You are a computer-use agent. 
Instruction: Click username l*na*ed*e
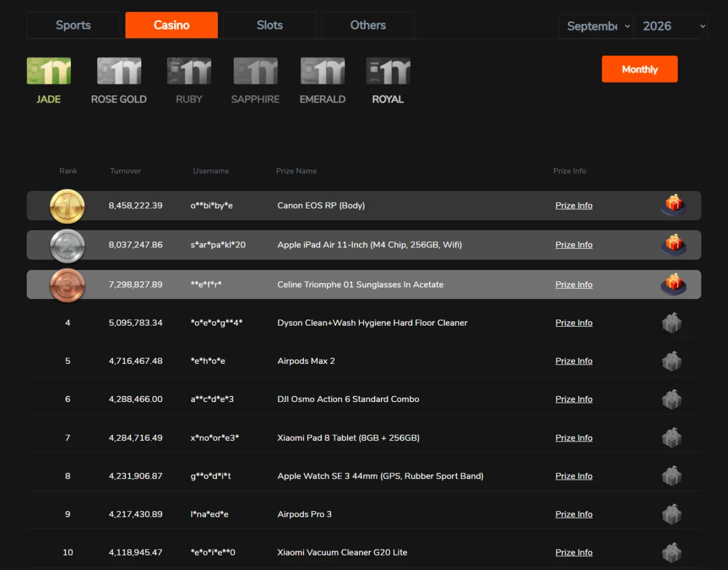[x=209, y=514]
